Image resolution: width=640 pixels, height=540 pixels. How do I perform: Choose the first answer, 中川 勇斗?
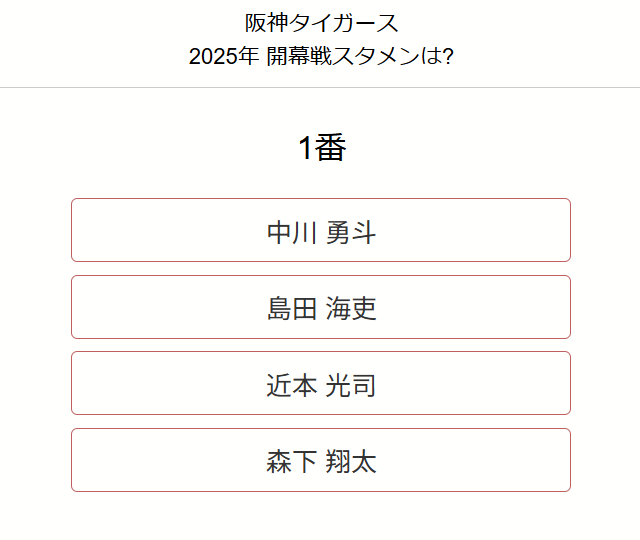[x=321, y=231]
